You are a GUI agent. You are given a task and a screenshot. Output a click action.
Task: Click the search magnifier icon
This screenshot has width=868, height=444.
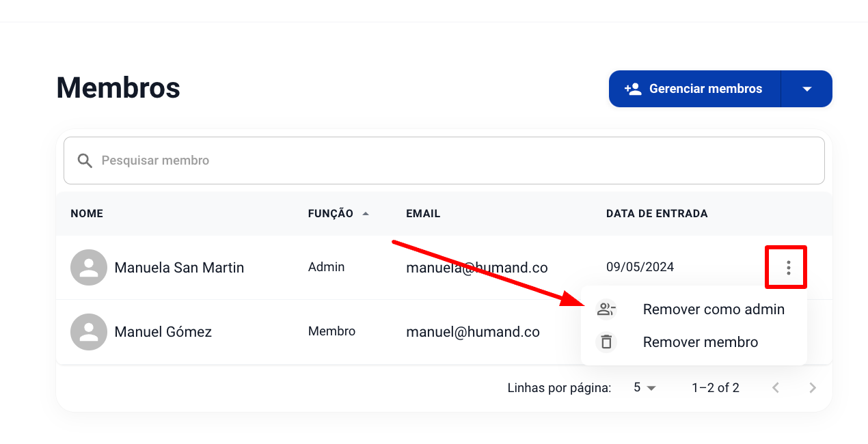(85, 161)
